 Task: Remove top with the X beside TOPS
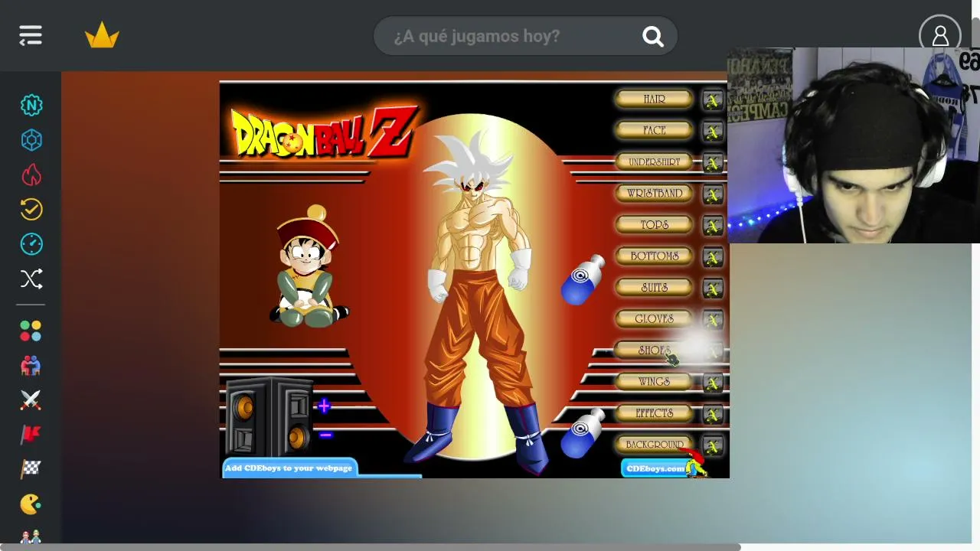tap(713, 226)
